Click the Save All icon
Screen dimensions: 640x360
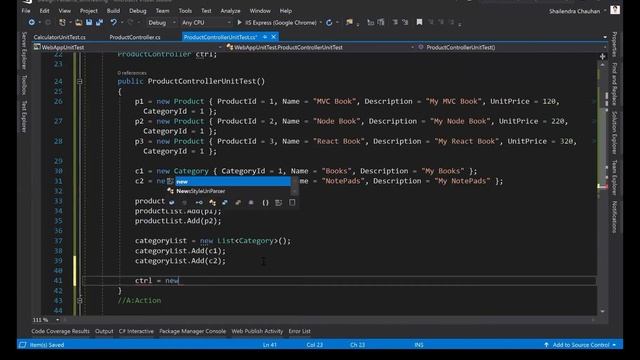[x=99, y=22]
